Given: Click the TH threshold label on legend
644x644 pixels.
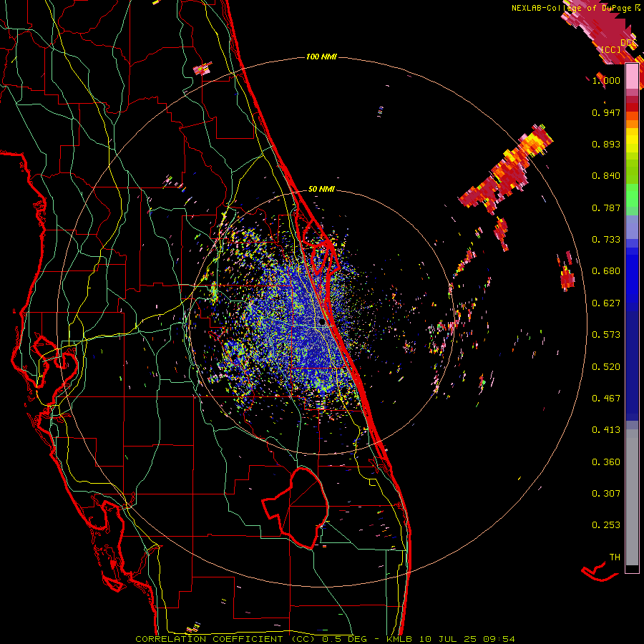Looking at the screenshot, I should 615,557.
